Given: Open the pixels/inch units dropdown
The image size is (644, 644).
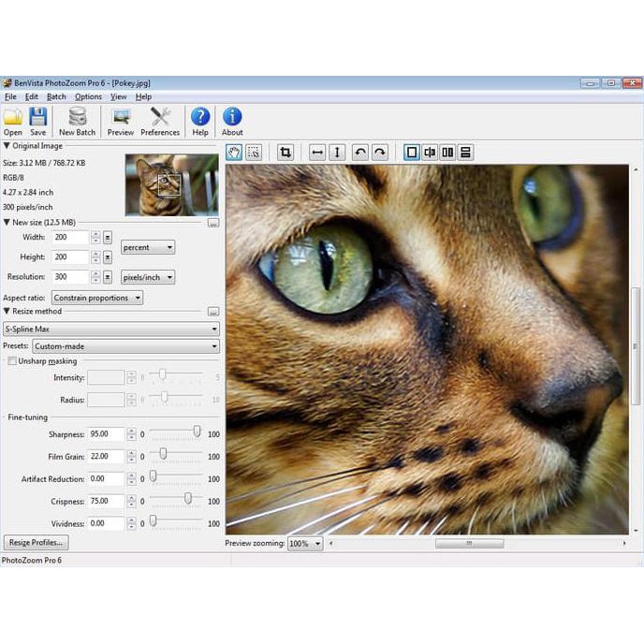Looking at the screenshot, I should click(148, 278).
